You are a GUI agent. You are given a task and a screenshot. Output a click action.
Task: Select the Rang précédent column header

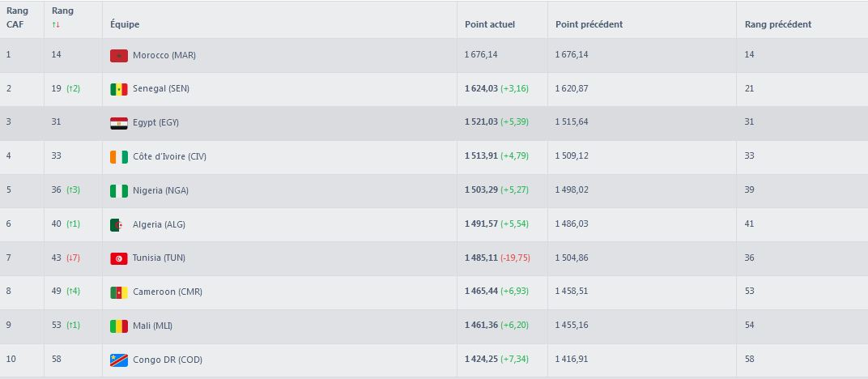778,24
